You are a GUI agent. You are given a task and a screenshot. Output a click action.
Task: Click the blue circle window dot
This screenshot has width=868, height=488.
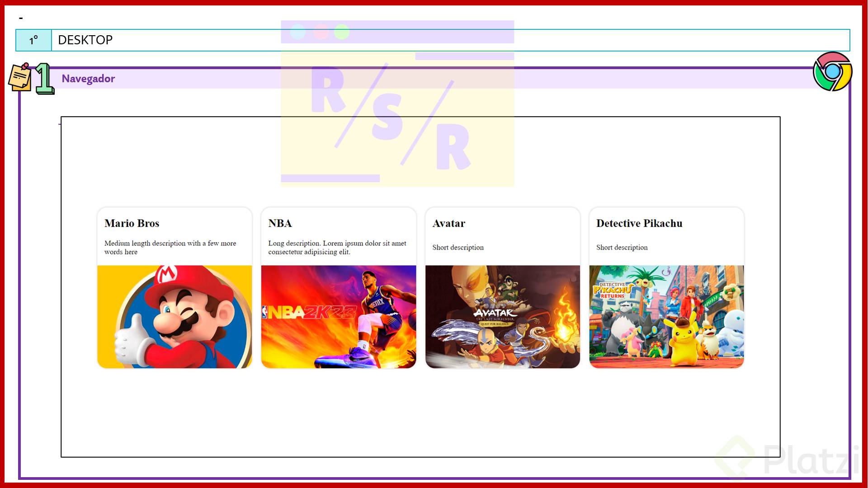298,32
